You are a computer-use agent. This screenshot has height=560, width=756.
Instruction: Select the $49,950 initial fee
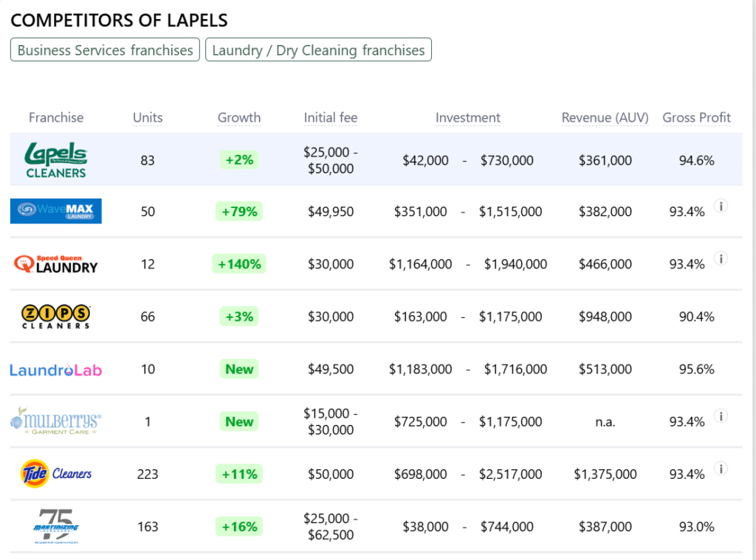pyautogui.click(x=331, y=212)
